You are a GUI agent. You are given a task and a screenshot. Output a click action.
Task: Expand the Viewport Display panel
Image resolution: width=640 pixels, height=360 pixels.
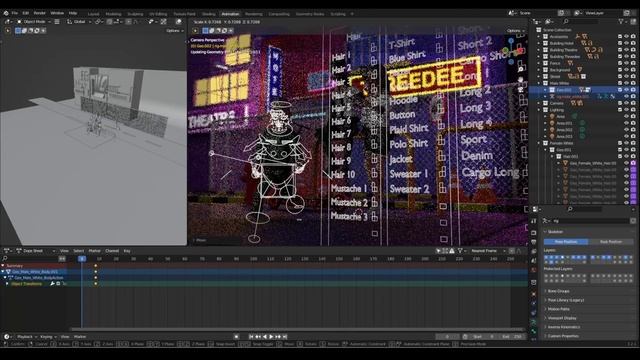(x=589, y=318)
